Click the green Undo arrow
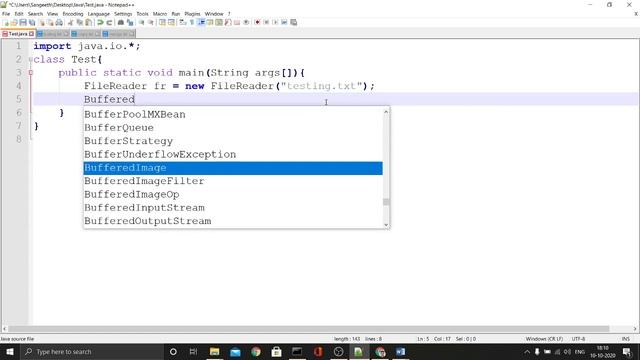This screenshot has width=640, height=360. (100, 22)
